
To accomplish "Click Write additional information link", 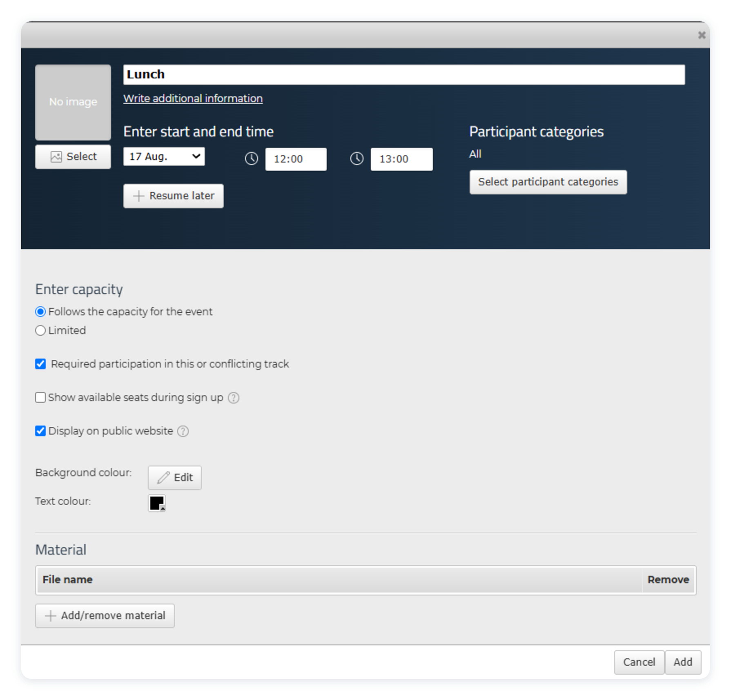I will point(193,98).
